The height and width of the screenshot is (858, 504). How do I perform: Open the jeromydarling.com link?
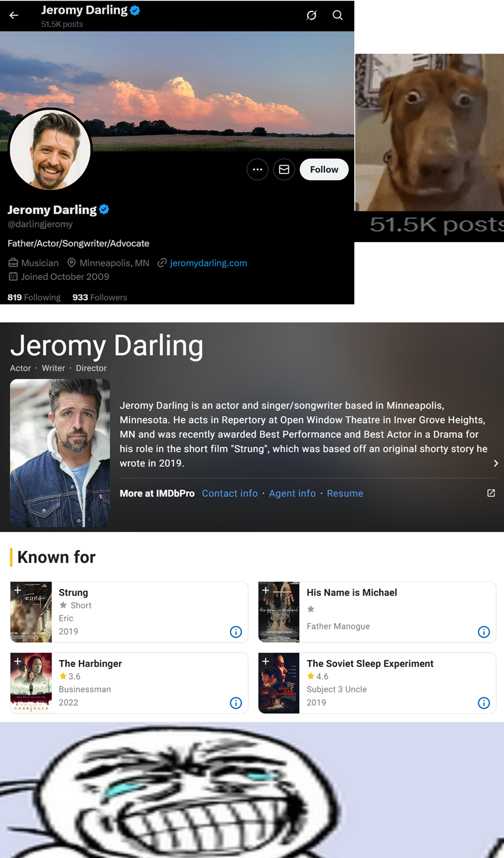point(208,263)
